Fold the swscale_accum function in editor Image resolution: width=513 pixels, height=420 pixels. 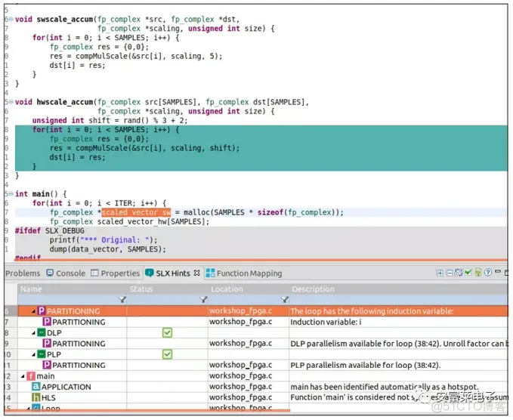click(11, 19)
